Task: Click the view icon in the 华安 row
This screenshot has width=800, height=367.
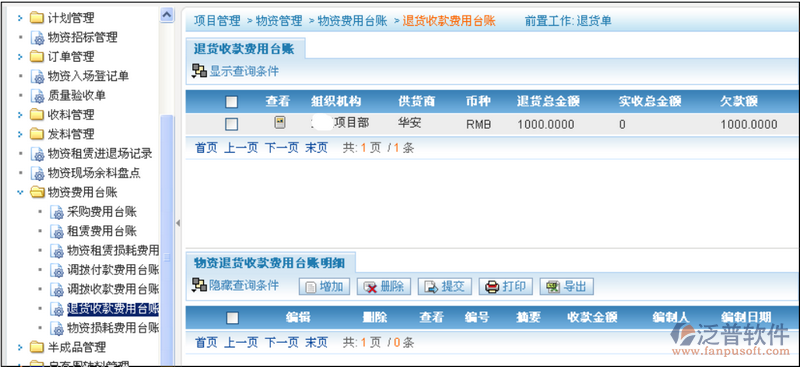Action: [x=280, y=123]
